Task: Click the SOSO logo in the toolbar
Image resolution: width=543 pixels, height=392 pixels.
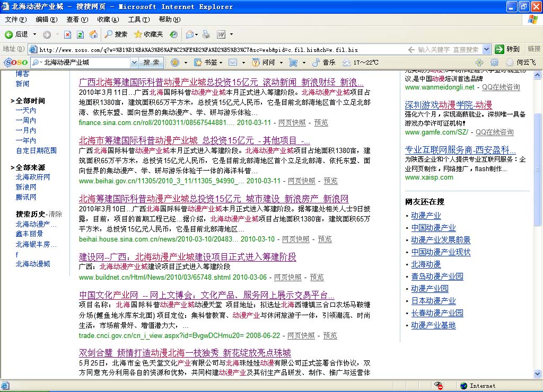Action: [x=15, y=63]
